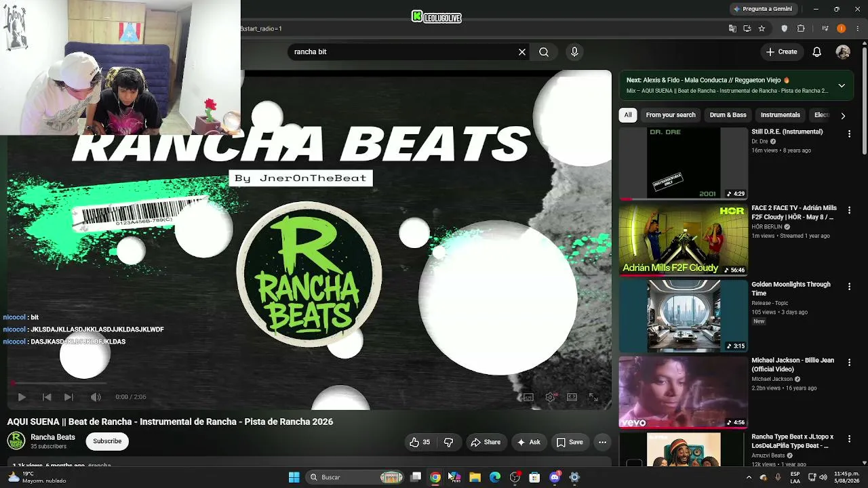This screenshot has width=868, height=488.
Task: Like the video with 35 likes
Action: click(x=420, y=443)
